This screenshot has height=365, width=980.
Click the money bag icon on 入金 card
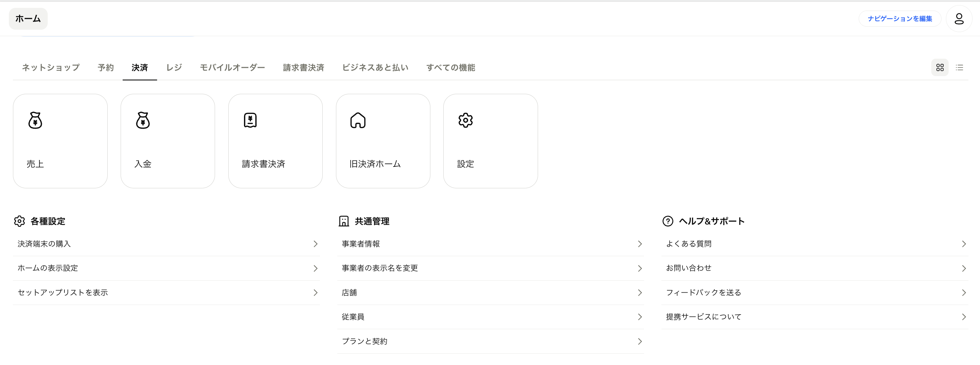[143, 120]
